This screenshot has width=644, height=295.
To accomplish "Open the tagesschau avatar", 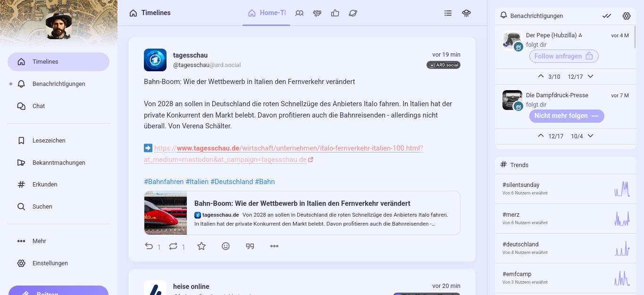I will (x=155, y=60).
